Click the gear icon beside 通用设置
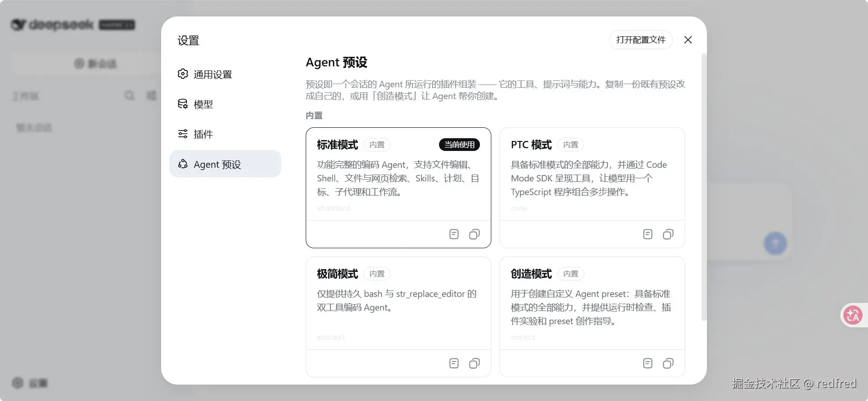Screen dimensions: 868x401 [x=183, y=74]
